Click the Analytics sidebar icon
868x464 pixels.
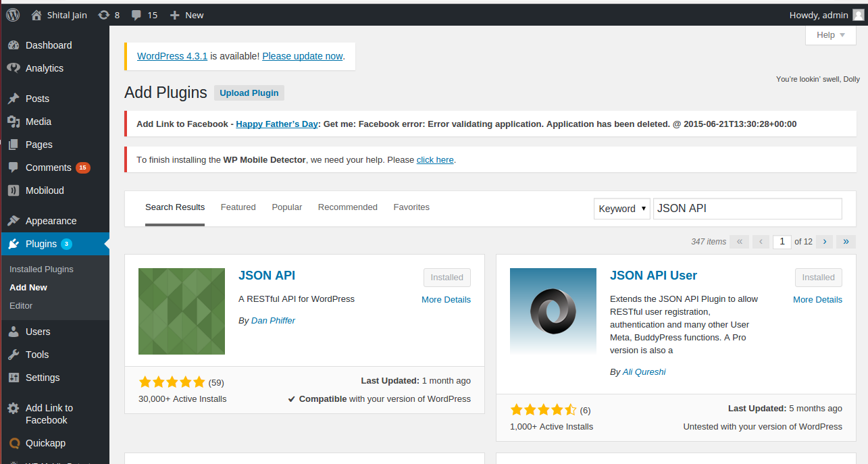[x=14, y=68]
